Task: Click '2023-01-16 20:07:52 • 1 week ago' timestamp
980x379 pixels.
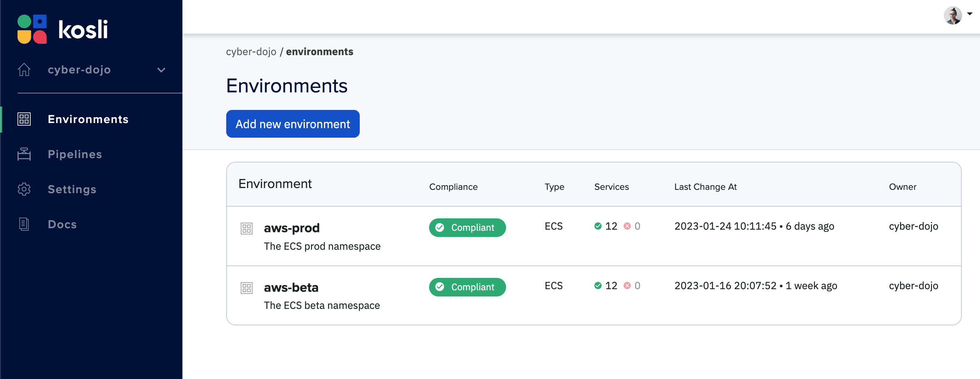Action: point(756,286)
